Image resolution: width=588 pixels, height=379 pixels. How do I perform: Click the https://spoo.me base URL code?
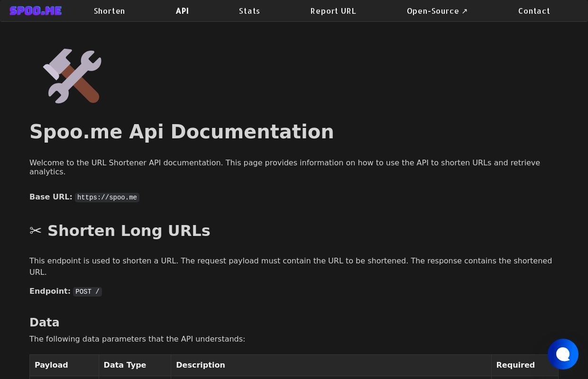[x=107, y=197]
